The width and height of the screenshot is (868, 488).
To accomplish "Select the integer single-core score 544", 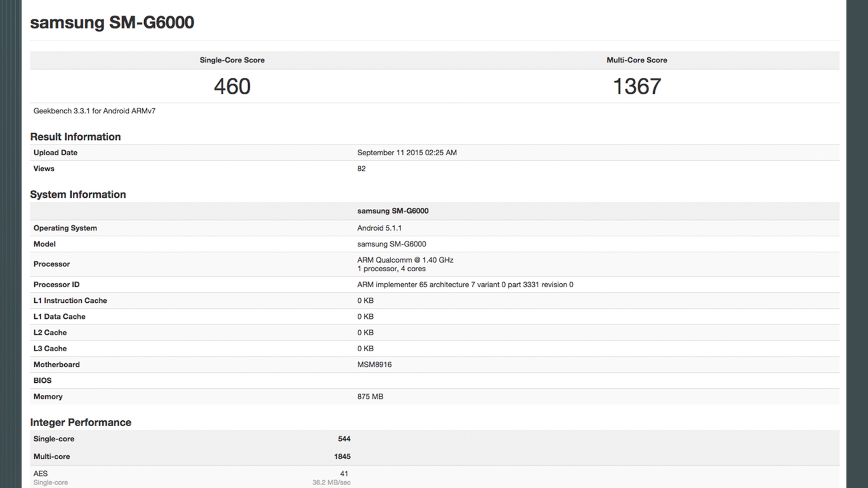I will 344,439.
